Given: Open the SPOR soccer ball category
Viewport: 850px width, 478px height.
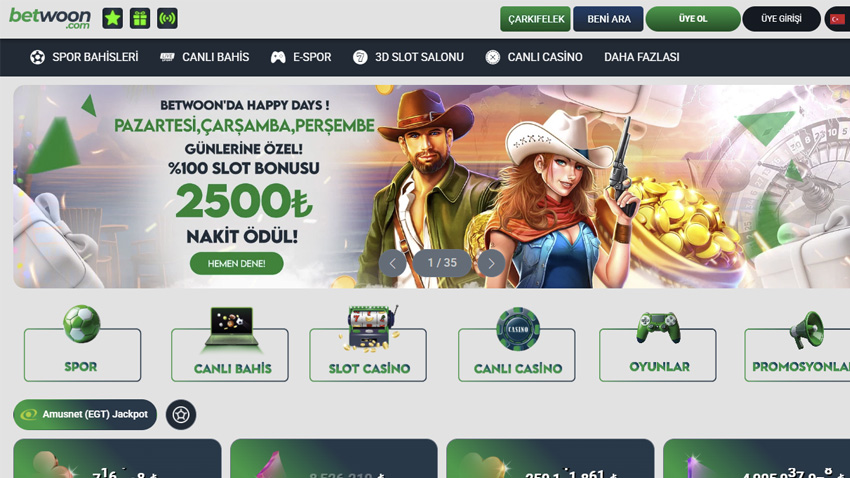Looking at the screenshot, I should 82,344.
